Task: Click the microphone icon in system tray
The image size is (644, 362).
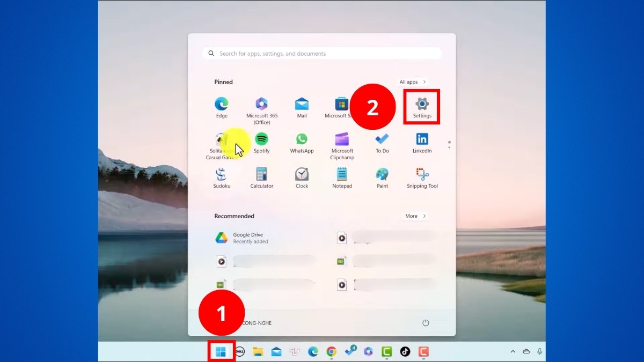Action: click(x=539, y=352)
